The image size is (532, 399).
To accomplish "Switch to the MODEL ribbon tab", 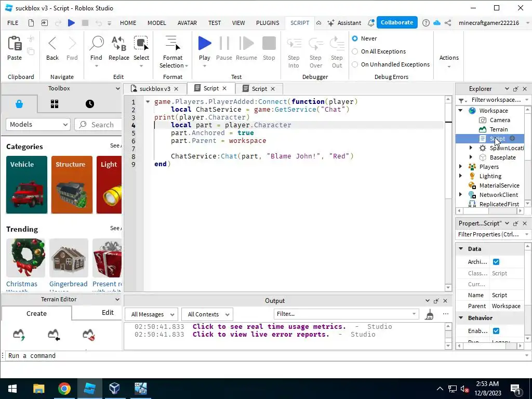I will coord(157,23).
